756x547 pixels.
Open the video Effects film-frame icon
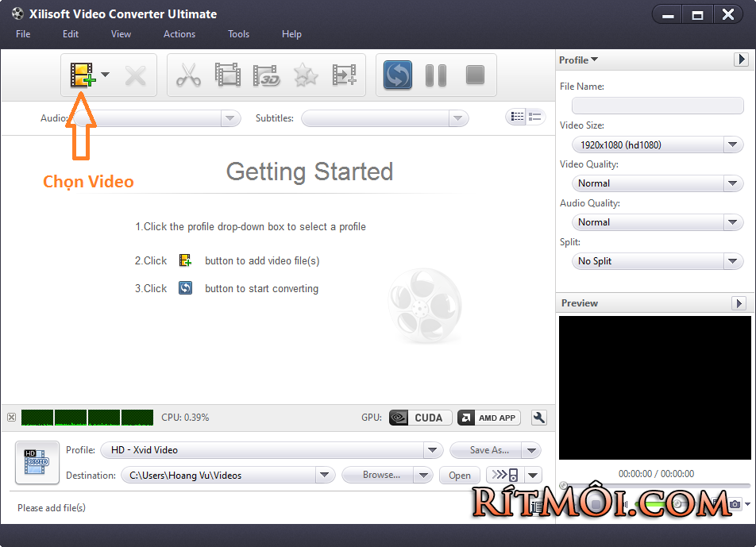pyautogui.click(x=228, y=75)
